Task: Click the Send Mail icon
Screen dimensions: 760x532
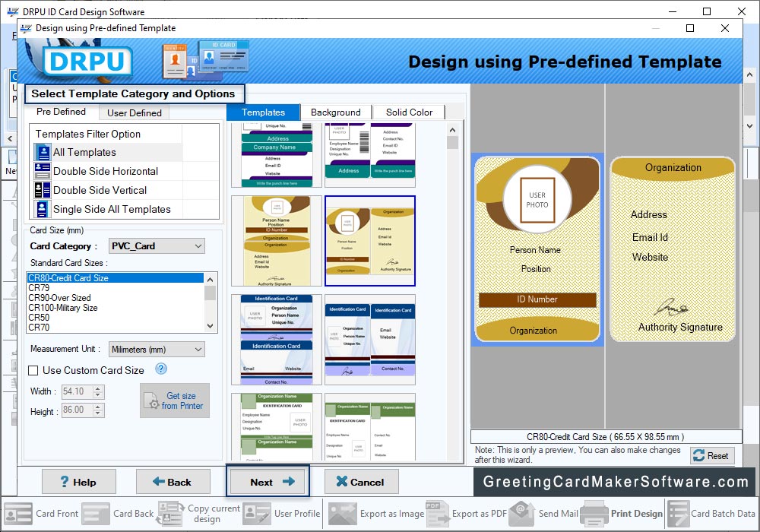Action: click(522, 514)
